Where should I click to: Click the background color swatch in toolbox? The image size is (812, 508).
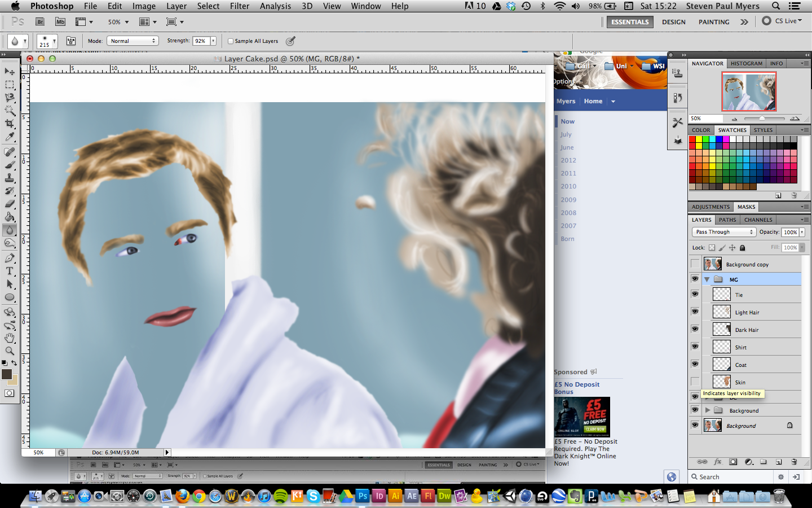point(14,380)
